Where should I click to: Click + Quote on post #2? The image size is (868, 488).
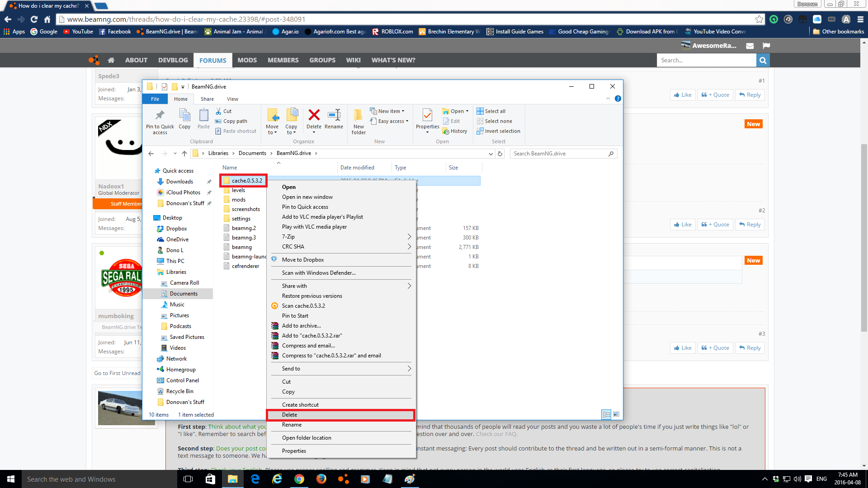coord(715,225)
